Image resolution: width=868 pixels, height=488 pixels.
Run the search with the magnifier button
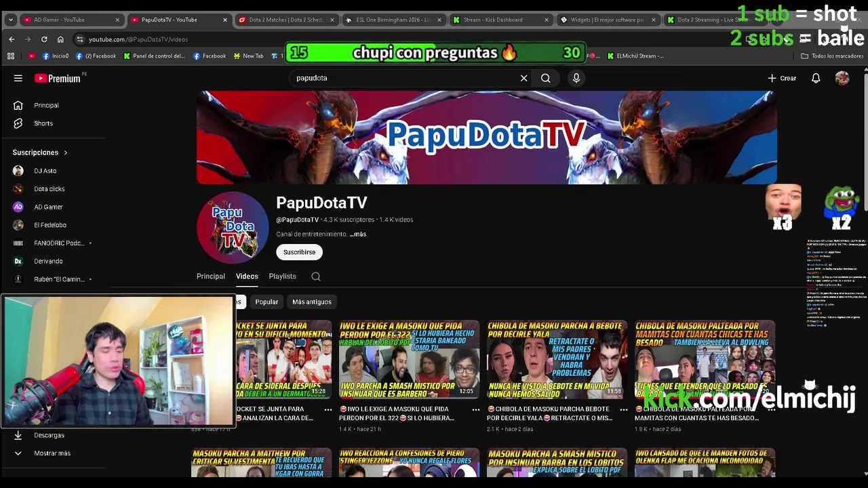545,78
